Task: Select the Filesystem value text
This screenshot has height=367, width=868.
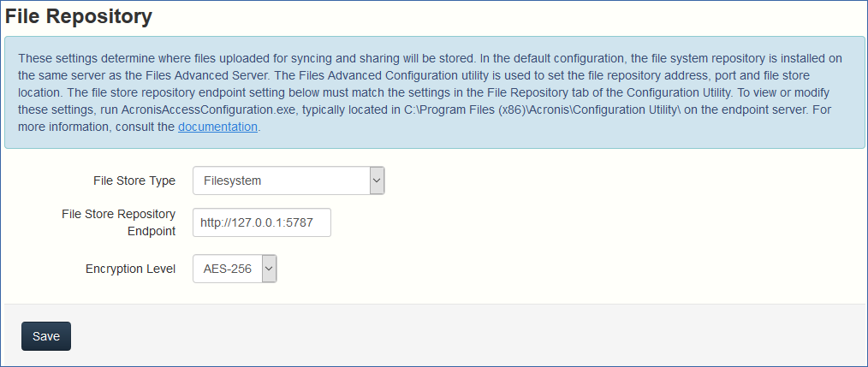Action: pyautogui.click(x=232, y=181)
